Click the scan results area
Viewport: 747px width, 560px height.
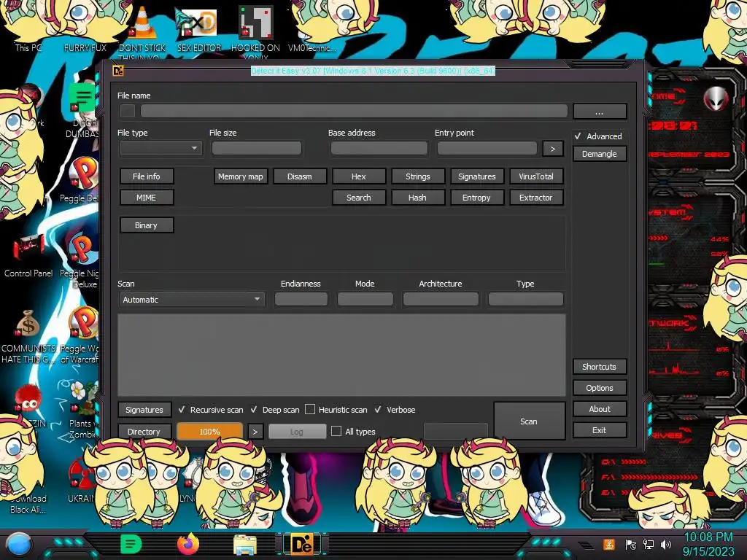pyautogui.click(x=341, y=355)
